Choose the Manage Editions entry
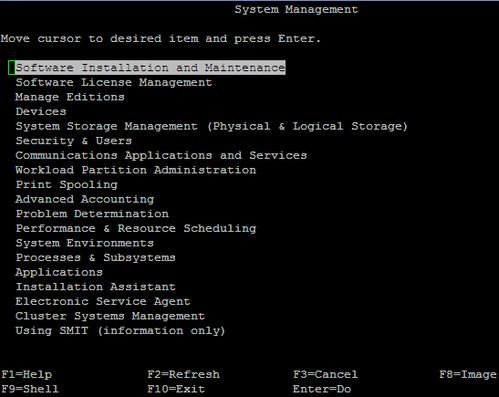 70,97
